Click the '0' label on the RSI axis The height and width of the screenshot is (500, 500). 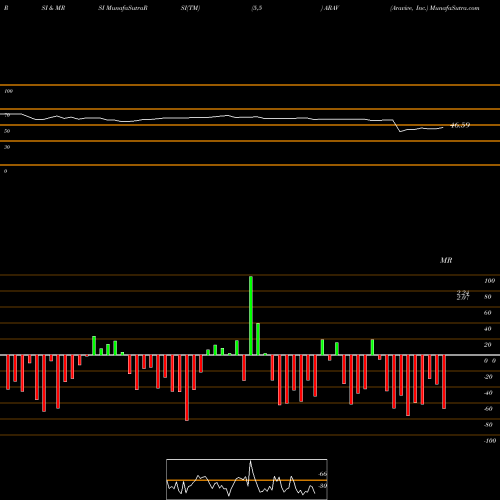pos(5,171)
